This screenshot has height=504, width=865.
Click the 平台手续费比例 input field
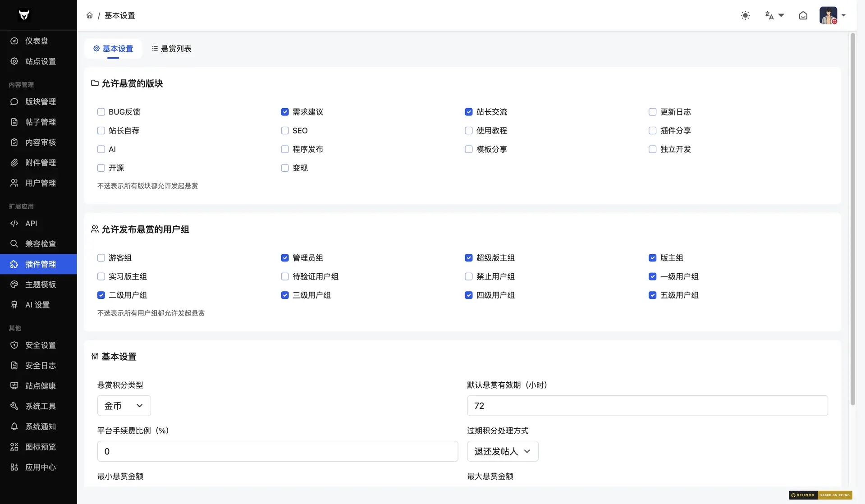(x=278, y=451)
